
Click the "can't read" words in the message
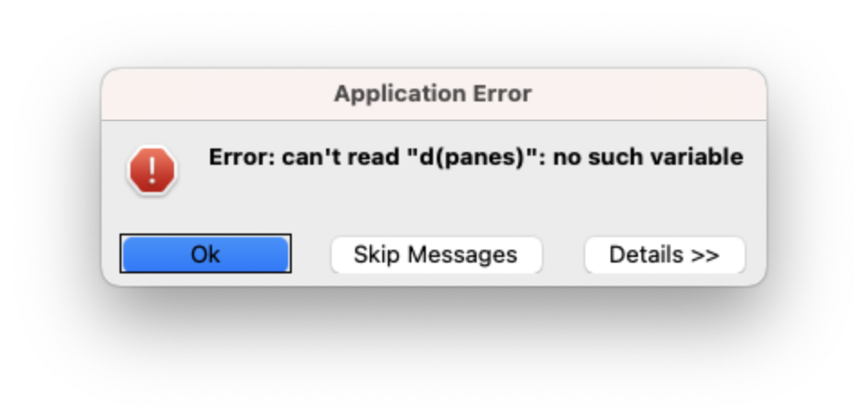coord(341,157)
